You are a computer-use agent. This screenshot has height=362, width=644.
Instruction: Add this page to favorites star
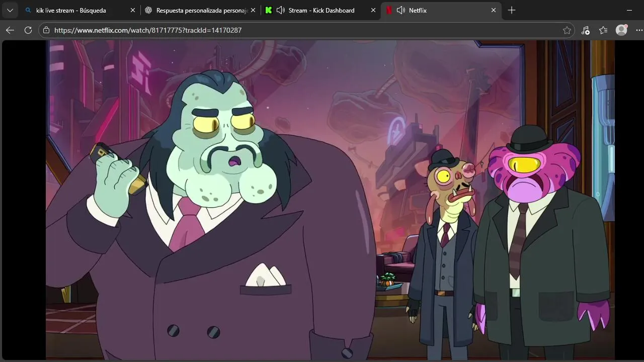[567, 30]
